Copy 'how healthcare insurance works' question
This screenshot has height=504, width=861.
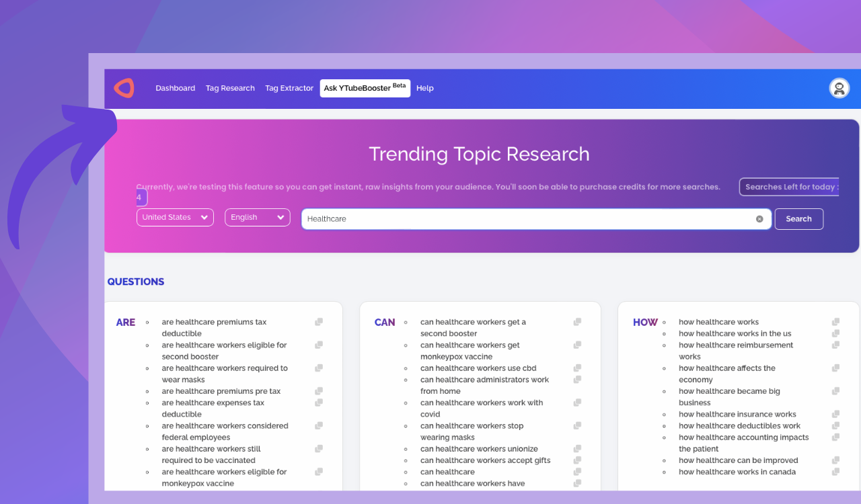click(835, 415)
